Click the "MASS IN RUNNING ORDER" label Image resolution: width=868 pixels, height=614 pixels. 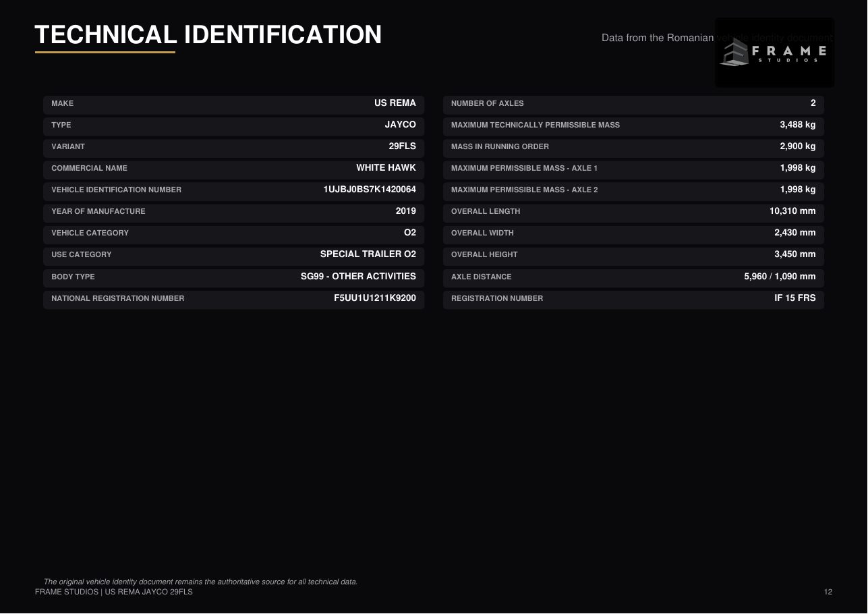point(500,146)
